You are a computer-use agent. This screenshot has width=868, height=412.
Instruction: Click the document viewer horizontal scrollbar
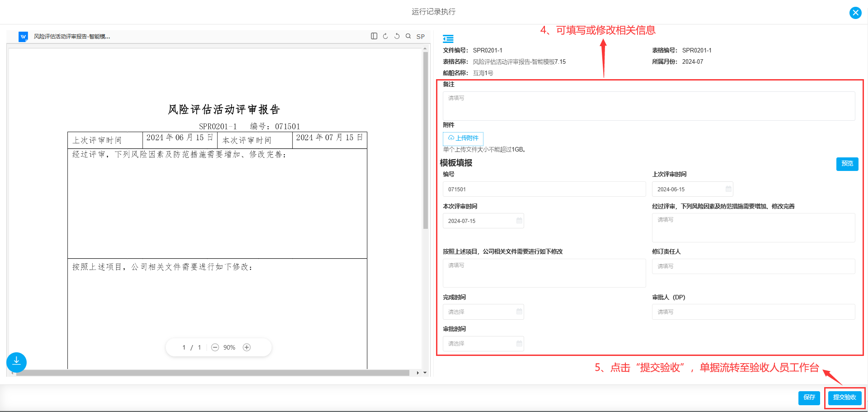[213, 373]
